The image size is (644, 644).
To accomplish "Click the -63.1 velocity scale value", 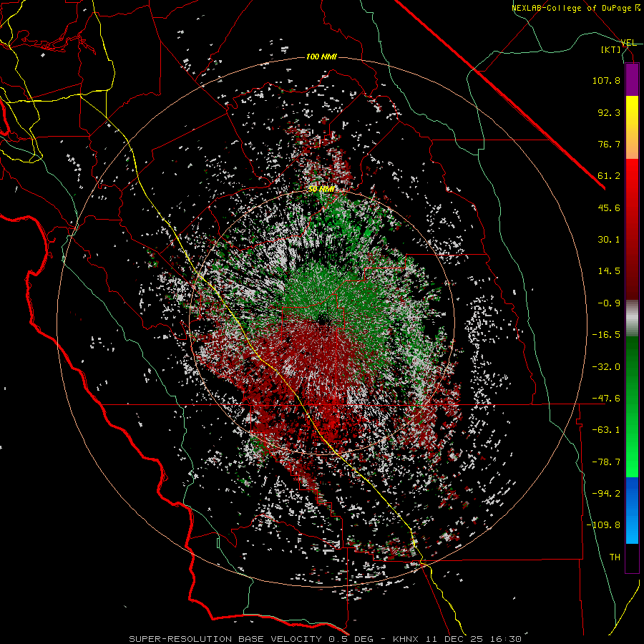I will click(606, 430).
